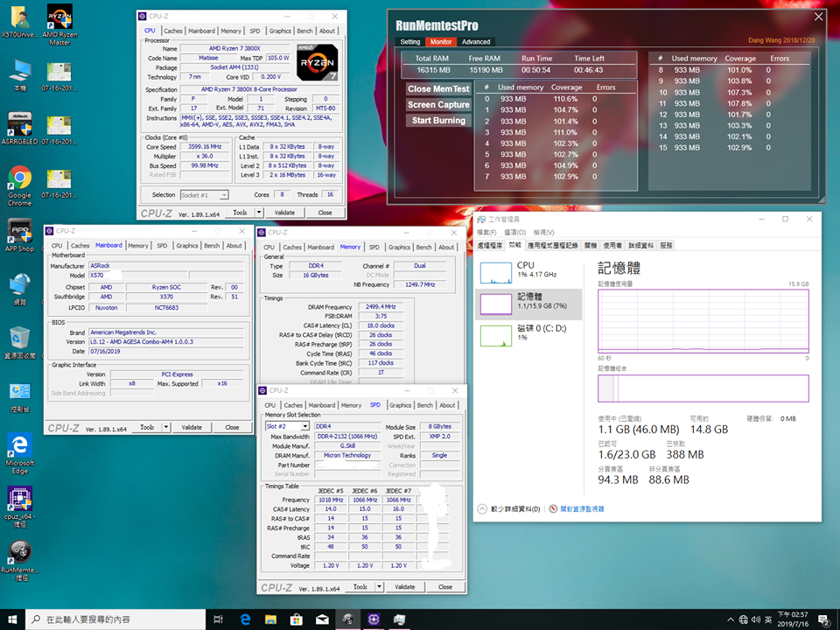Viewport: 840px width, 630px height.
Task: Show hidden system tray icons
Action: [731, 619]
